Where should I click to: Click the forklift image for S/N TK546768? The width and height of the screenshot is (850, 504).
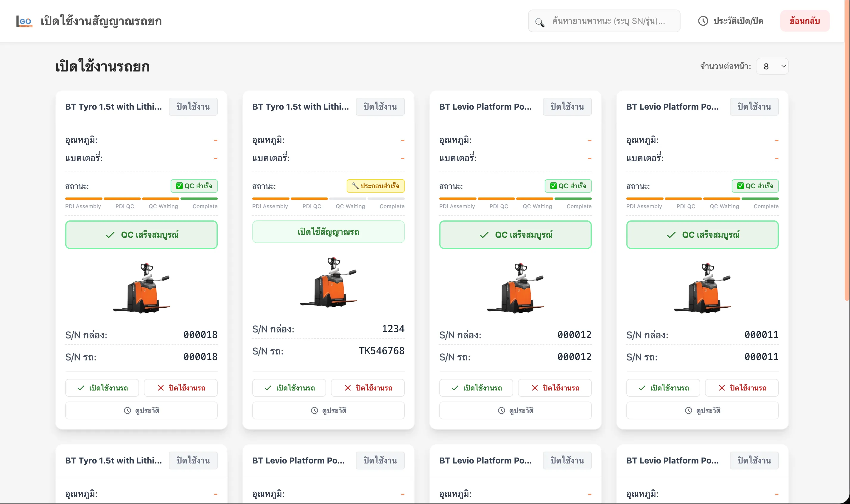point(328,282)
